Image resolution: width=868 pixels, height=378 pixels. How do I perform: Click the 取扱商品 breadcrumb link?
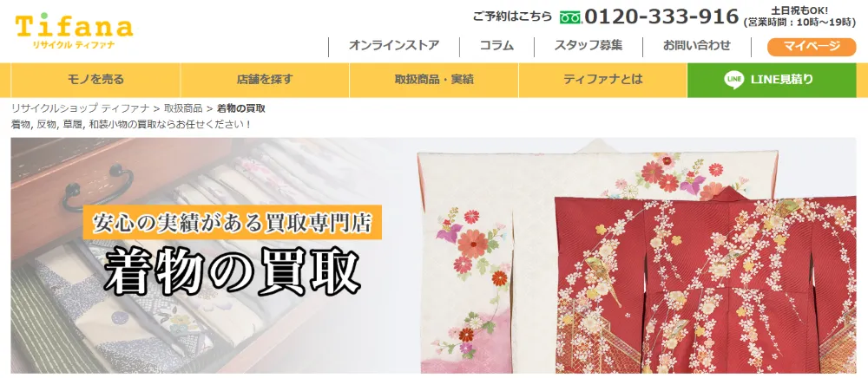coord(183,108)
